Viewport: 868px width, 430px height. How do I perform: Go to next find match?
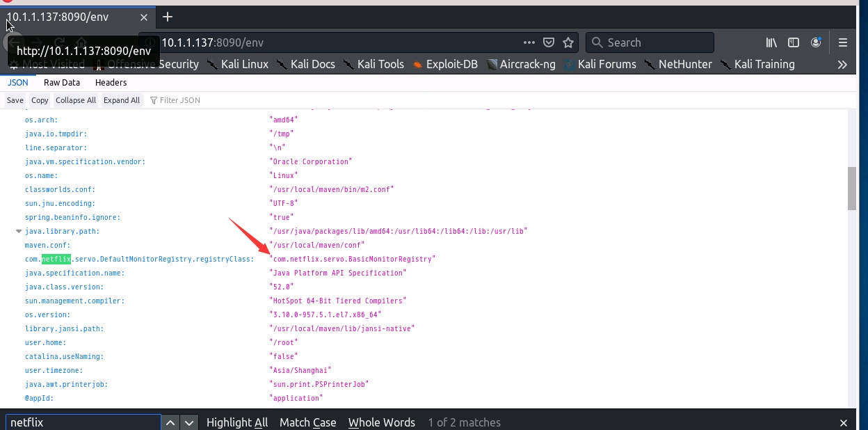pos(189,422)
